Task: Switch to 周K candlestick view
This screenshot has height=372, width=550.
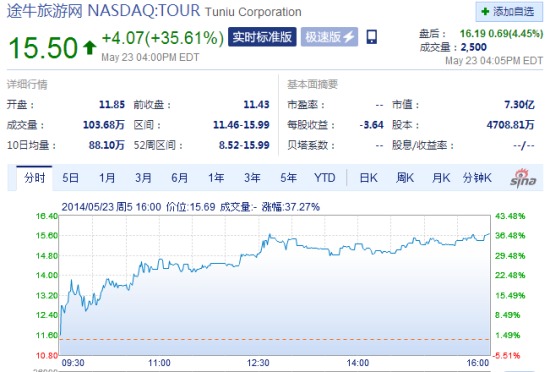Action: click(405, 178)
